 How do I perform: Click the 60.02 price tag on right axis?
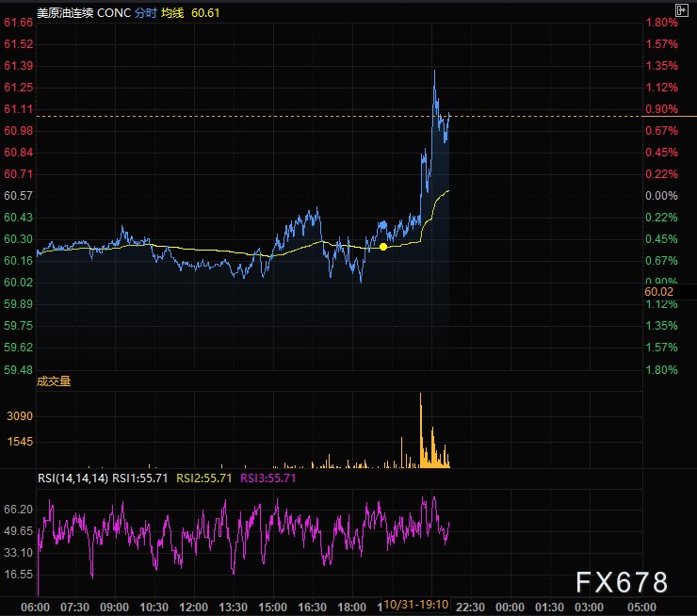pos(658,292)
